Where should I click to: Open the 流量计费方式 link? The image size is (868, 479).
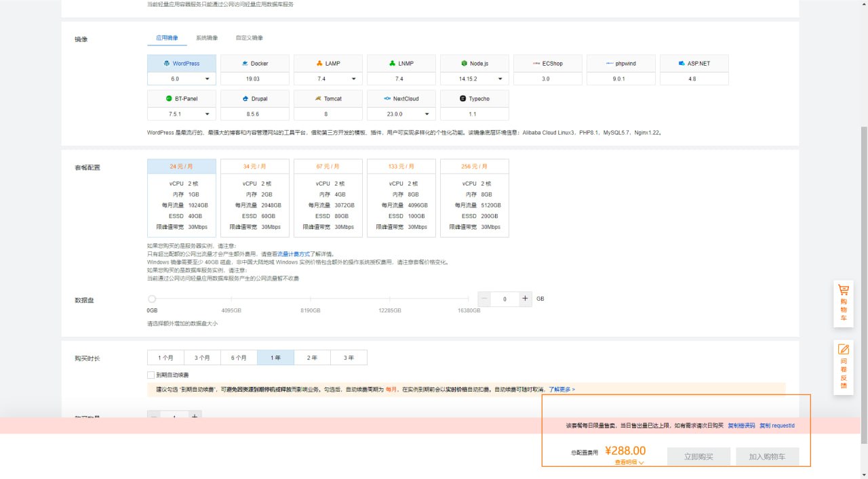click(294, 254)
